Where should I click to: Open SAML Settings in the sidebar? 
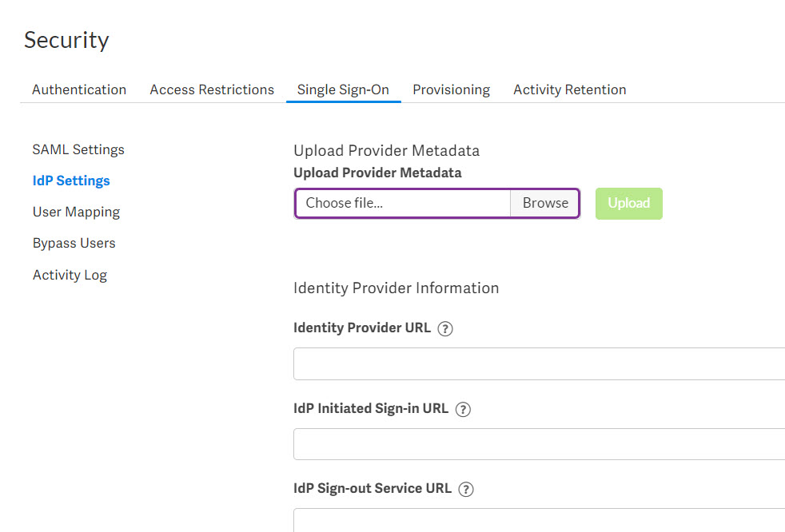(x=78, y=149)
